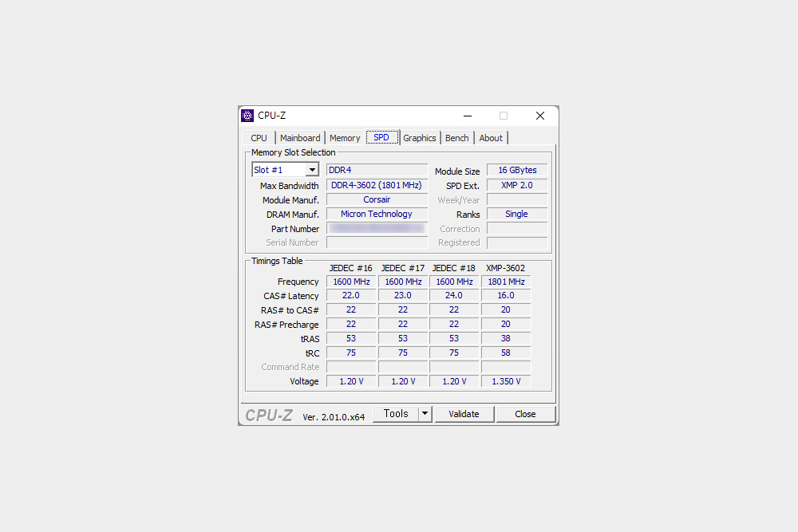Open the Memory tab

[345, 138]
